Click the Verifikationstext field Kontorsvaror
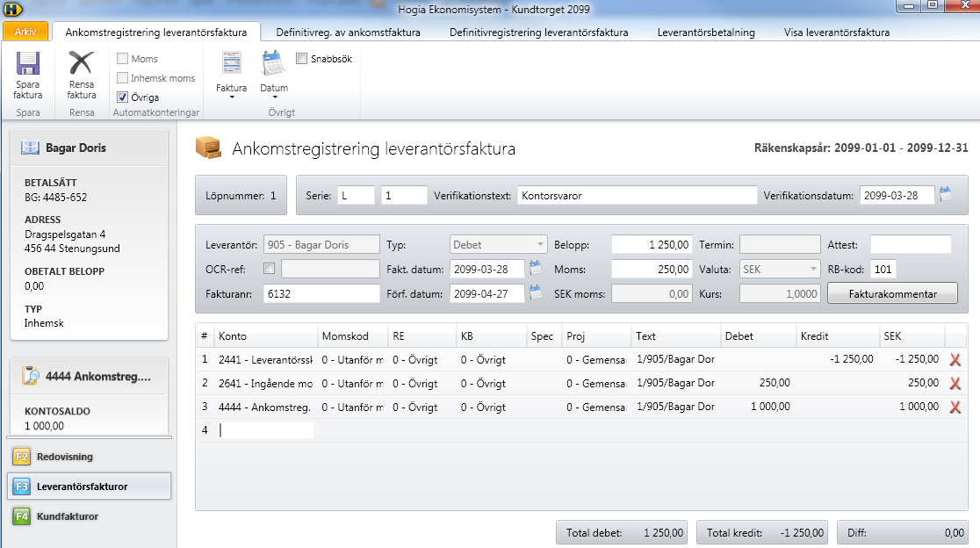This screenshot has width=980, height=548. tap(637, 196)
